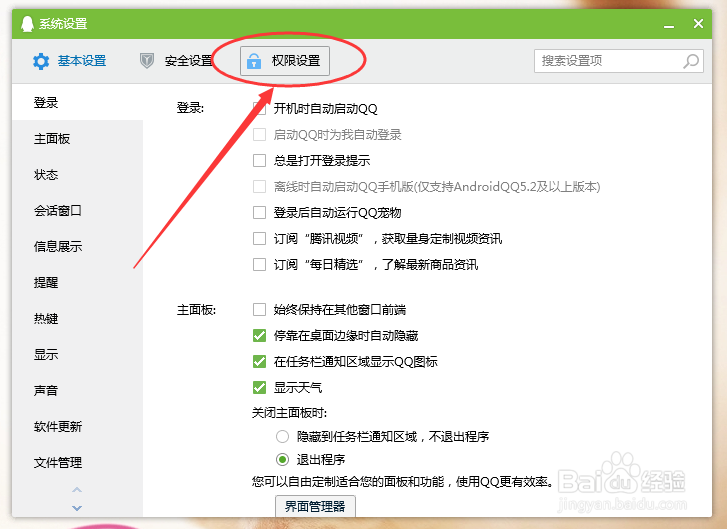Image resolution: width=727 pixels, height=529 pixels.
Task: Select 状态 in the sidebar
Action: click(x=77, y=175)
